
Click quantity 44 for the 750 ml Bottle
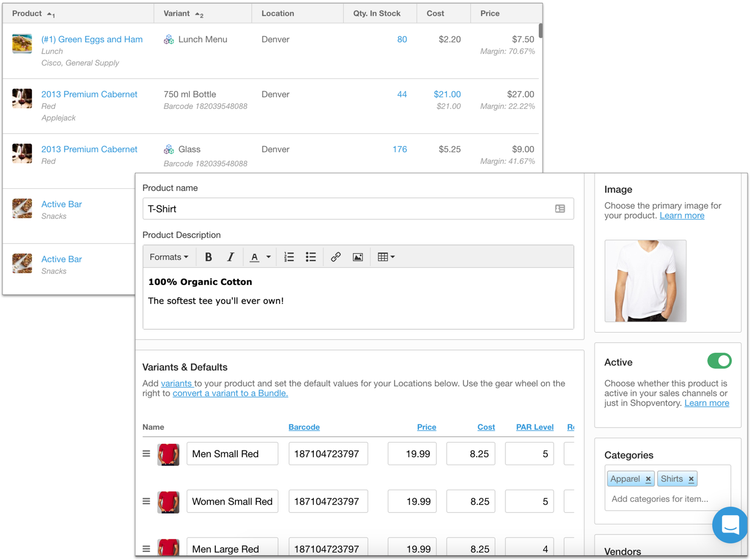(402, 94)
